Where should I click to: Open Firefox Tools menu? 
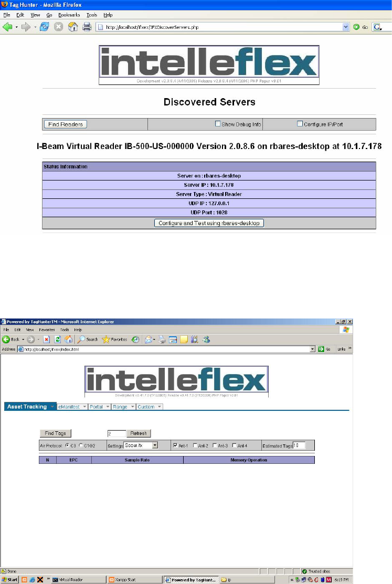tap(92, 15)
